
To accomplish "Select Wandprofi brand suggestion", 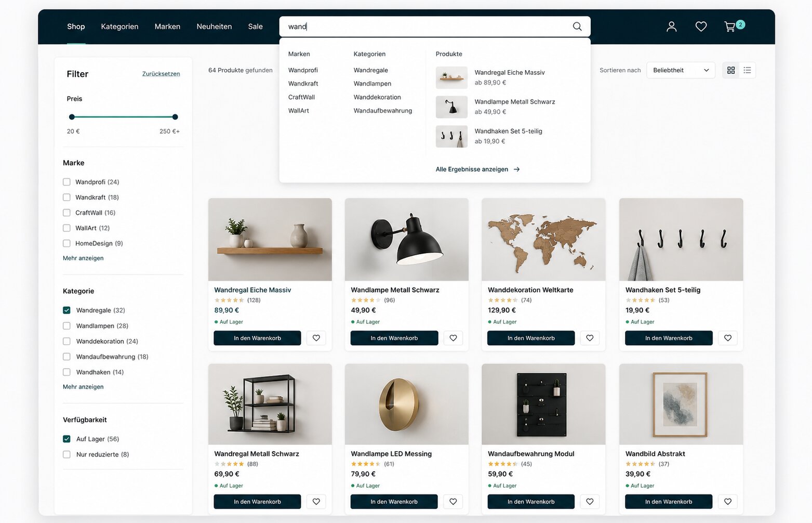I will pyautogui.click(x=303, y=70).
